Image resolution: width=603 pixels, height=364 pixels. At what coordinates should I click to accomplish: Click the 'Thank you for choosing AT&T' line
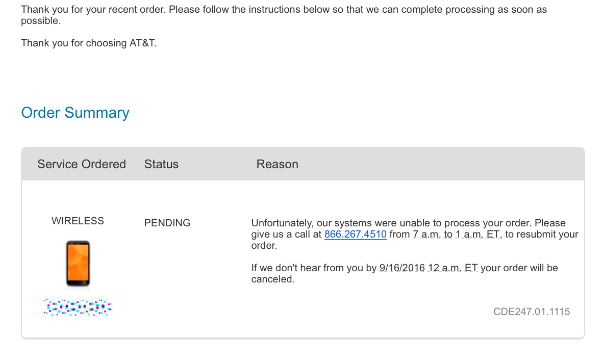click(x=89, y=43)
